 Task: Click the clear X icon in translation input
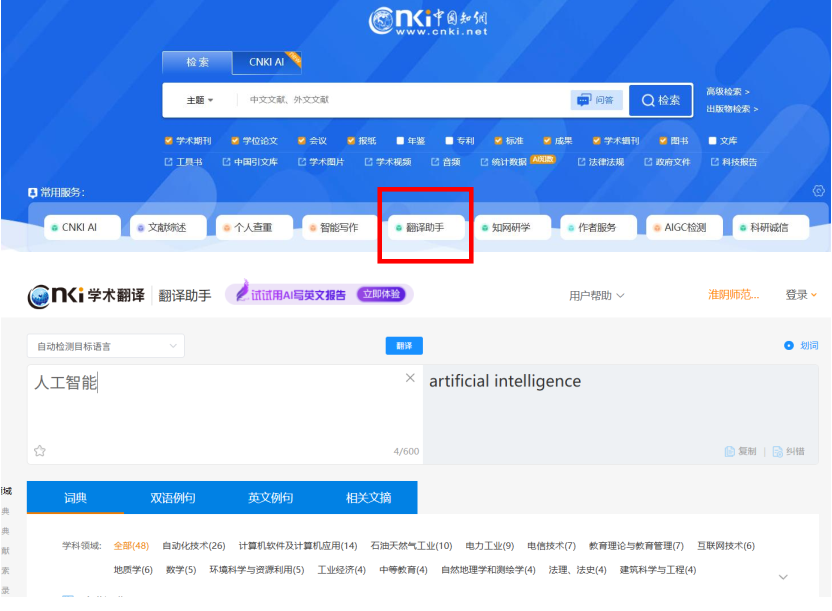pos(410,378)
